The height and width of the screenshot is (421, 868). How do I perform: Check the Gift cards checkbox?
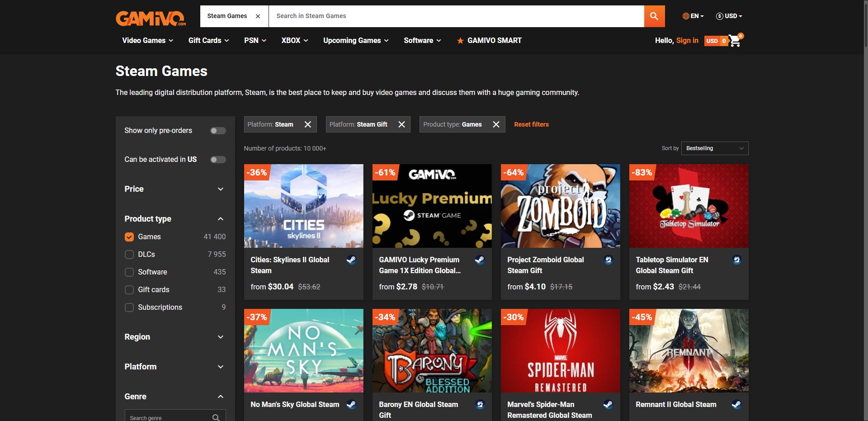pyautogui.click(x=129, y=290)
